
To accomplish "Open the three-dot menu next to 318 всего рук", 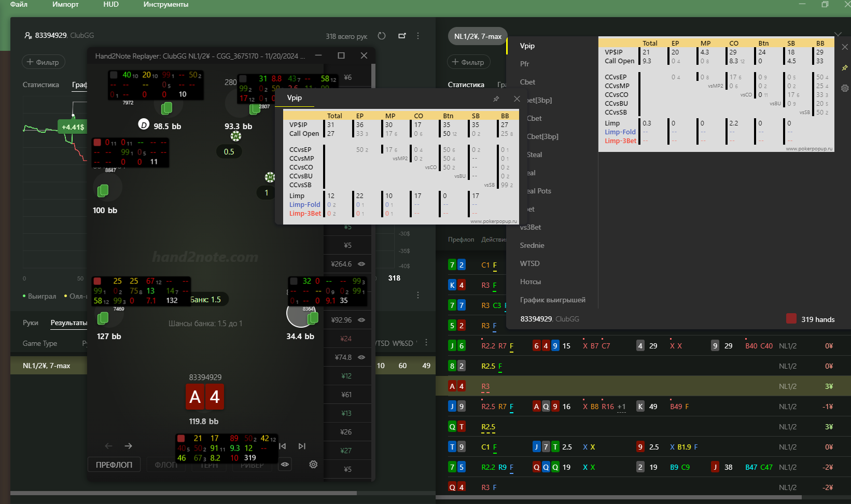I will pyautogui.click(x=418, y=36).
